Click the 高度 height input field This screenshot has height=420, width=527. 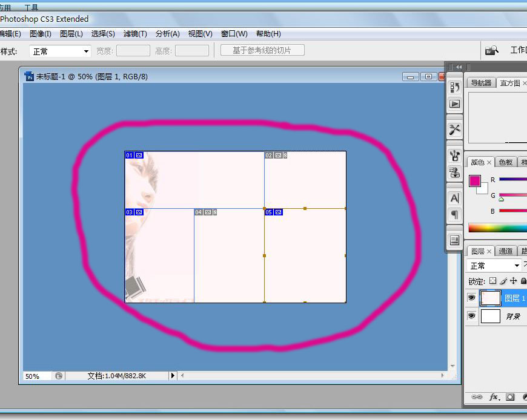[x=192, y=51]
